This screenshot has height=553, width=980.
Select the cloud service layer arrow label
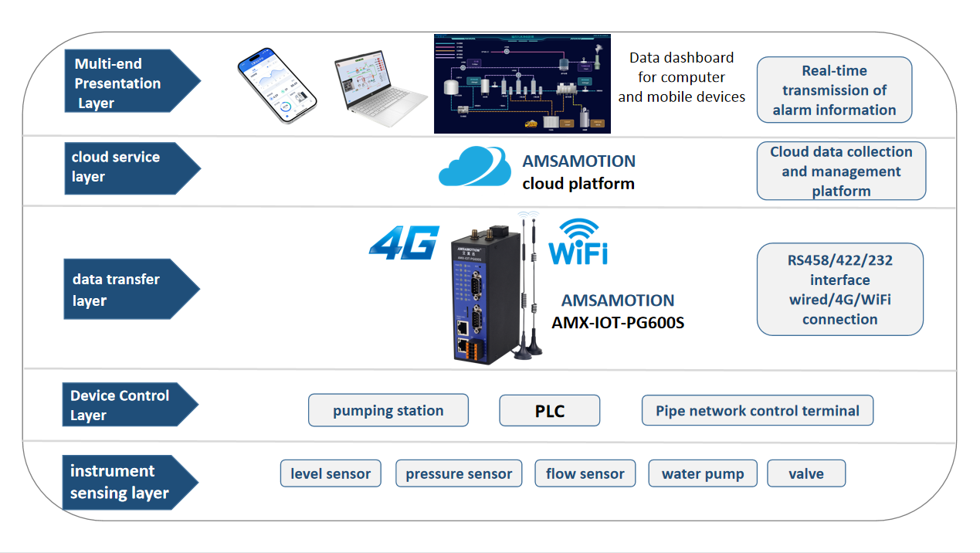(131, 168)
